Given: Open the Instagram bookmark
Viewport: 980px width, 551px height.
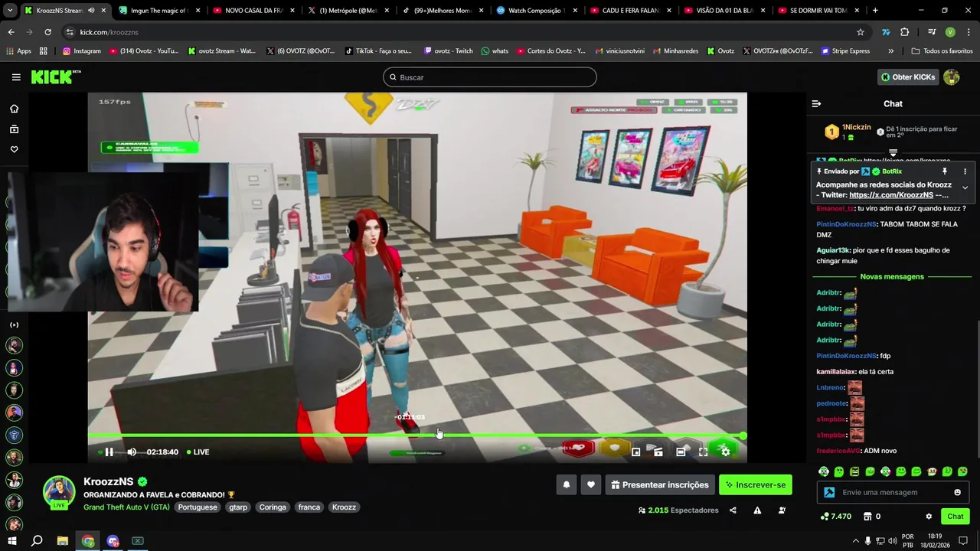Looking at the screenshot, I should (82, 51).
